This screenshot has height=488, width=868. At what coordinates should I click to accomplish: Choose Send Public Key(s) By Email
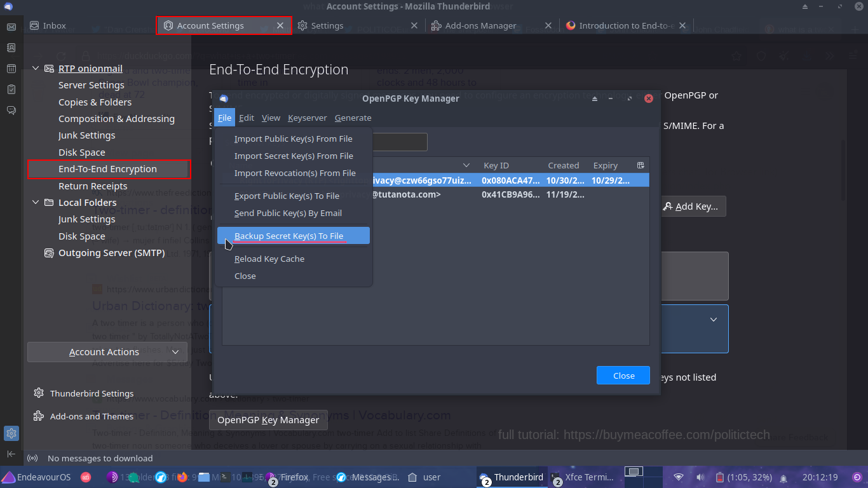(293, 213)
